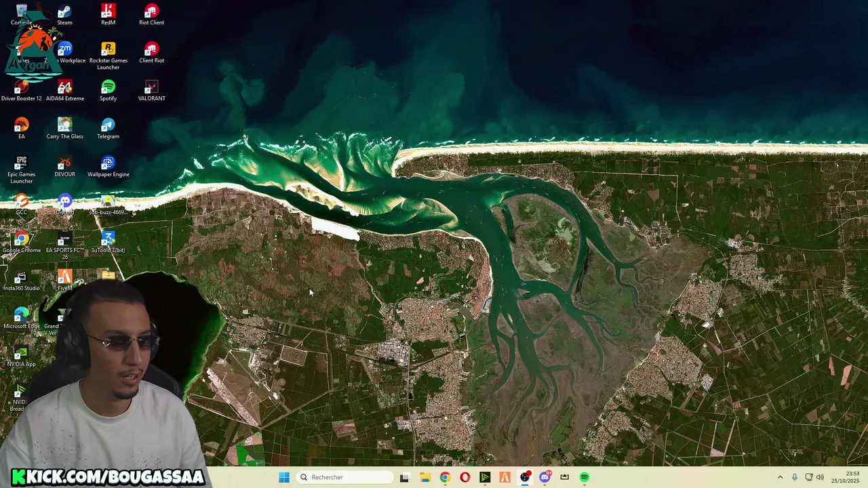Open File Explorer from the taskbar
This screenshot has height=488, width=868.
(x=425, y=477)
